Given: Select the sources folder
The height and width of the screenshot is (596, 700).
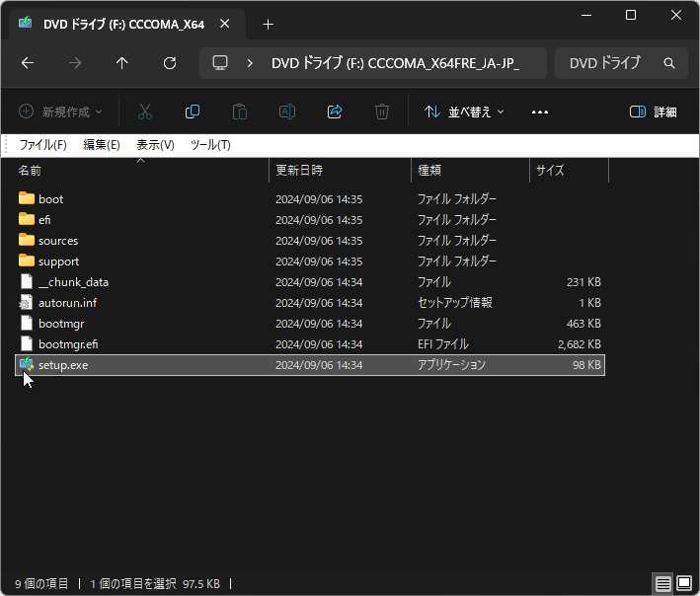Looking at the screenshot, I should click(x=58, y=241).
